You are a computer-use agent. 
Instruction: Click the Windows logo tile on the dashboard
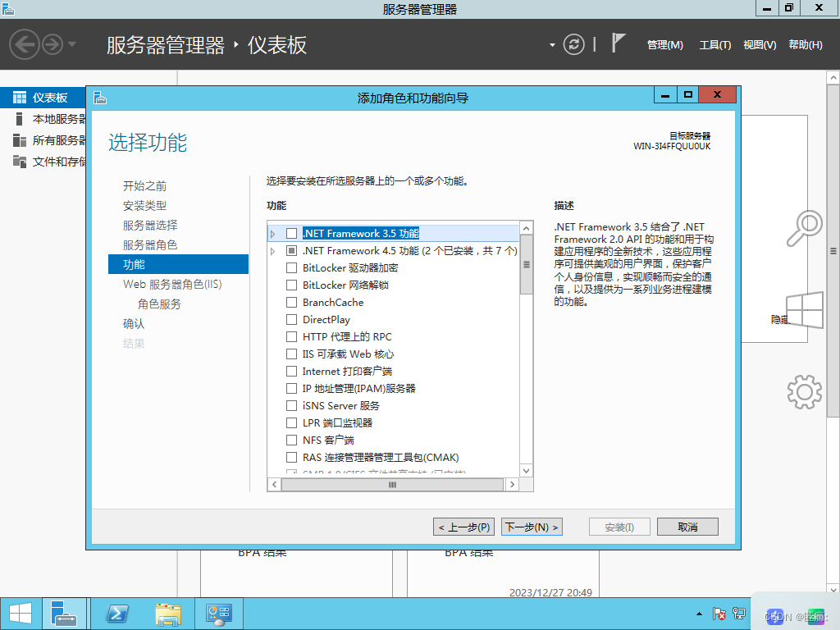tap(805, 310)
